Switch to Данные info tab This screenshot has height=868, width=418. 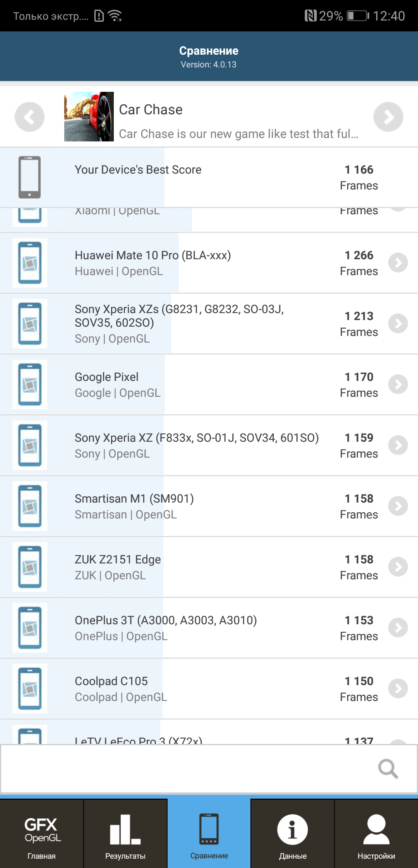[293, 834]
